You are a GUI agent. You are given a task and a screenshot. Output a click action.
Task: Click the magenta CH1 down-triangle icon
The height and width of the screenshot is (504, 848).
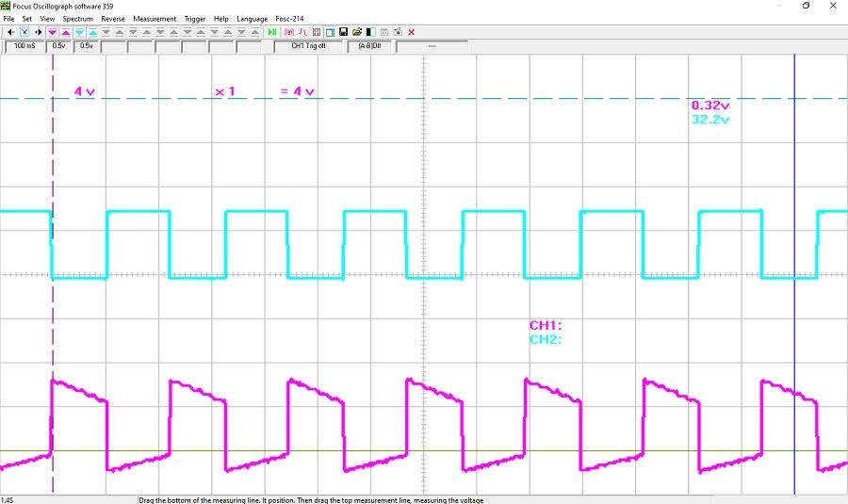[52, 32]
